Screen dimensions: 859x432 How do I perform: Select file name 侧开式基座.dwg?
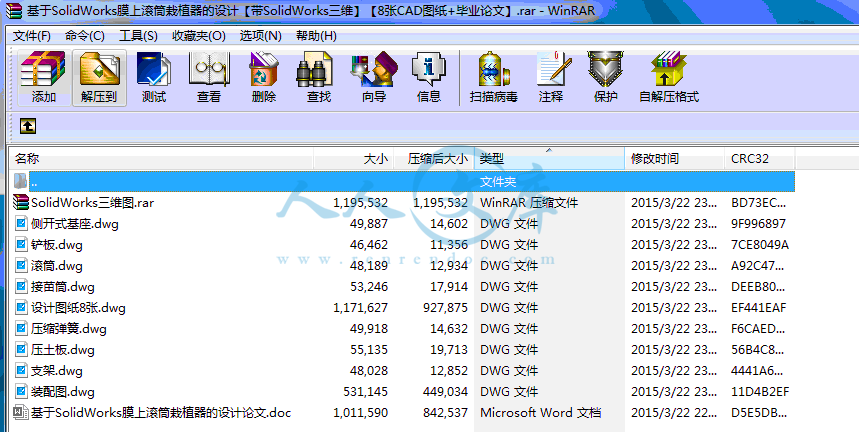tap(75, 223)
